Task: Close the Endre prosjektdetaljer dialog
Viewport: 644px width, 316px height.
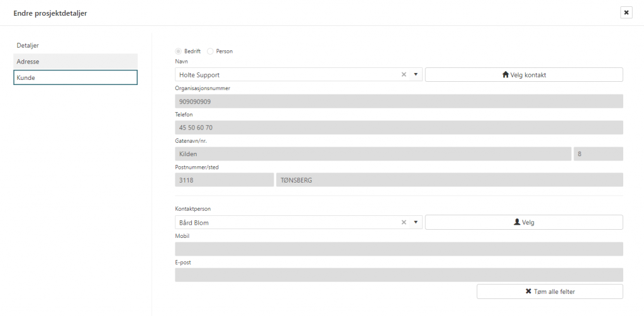Action: click(x=626, y=13)
